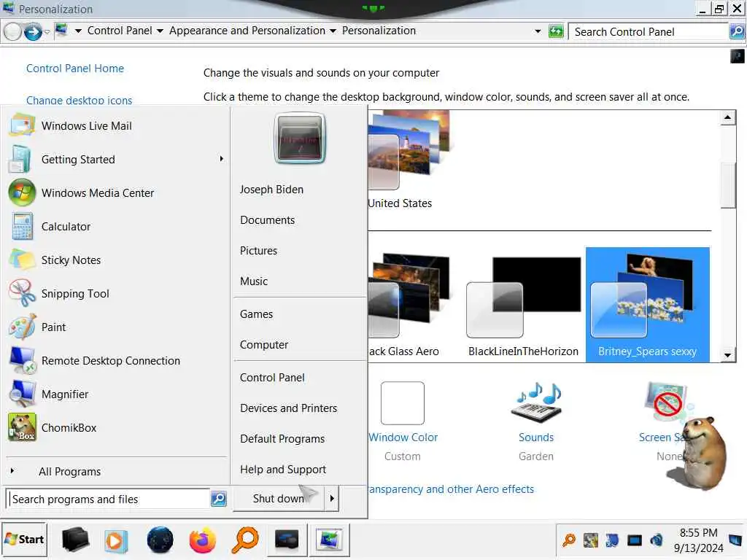Click the Search Control Panel magnifier button

[x=737, y=31]
